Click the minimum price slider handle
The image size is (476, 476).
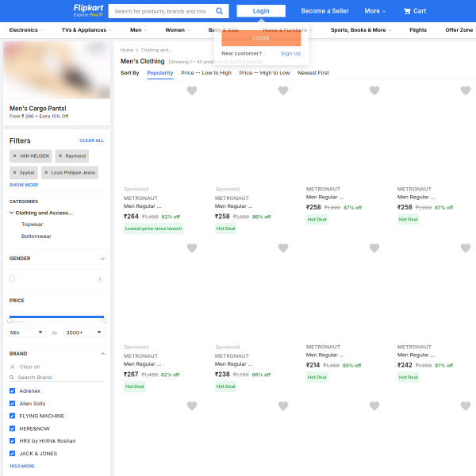10,321
